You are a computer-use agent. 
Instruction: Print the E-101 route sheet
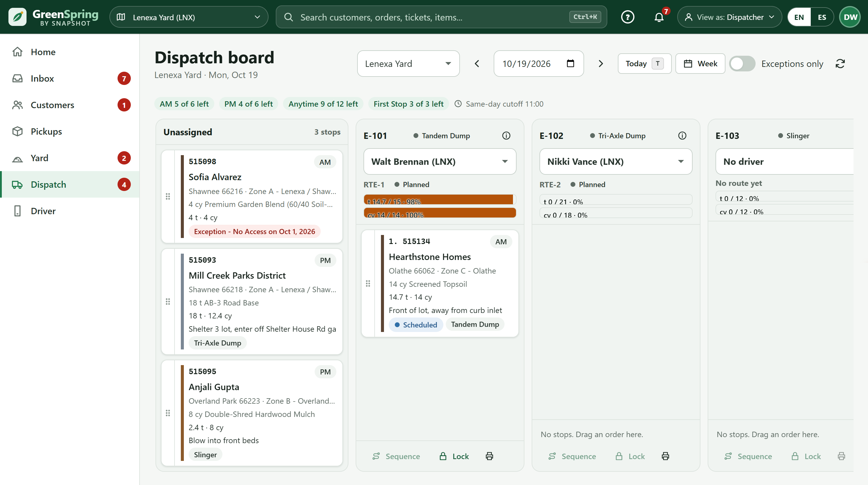[489, 456]
